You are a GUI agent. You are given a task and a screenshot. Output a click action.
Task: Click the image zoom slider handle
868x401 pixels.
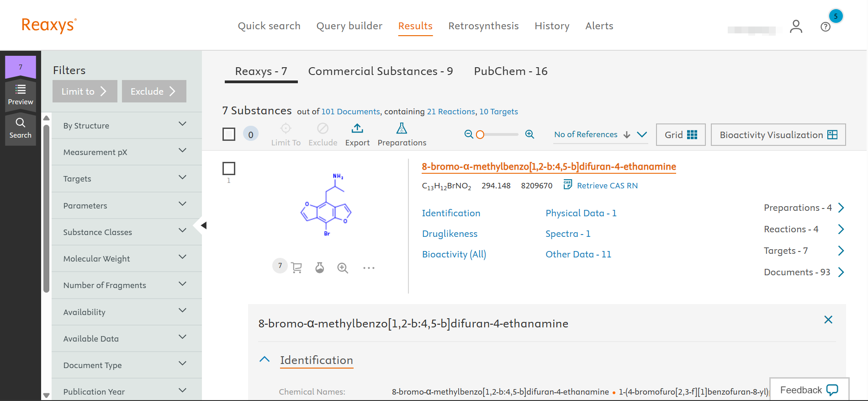pyautogui.click(x=480, y=134)
